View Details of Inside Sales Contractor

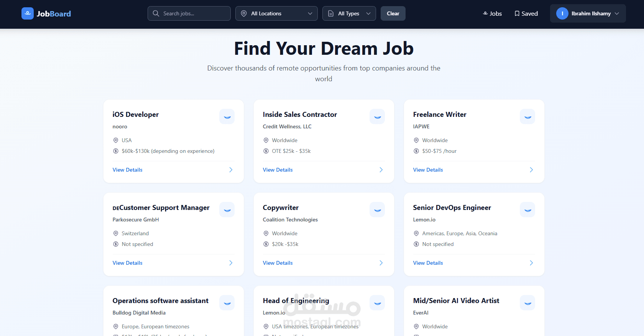pos(278,170)
